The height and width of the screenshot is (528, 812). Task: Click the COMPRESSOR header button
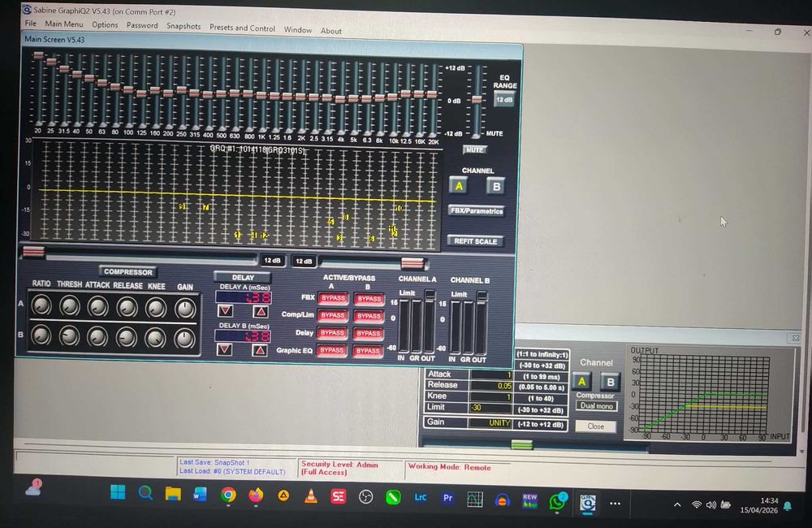(x=128, y=272)
